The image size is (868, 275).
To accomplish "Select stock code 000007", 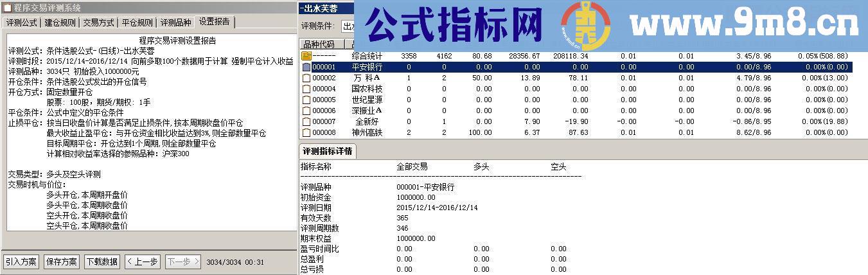I will pyautogui.click(x=324, y=121).
